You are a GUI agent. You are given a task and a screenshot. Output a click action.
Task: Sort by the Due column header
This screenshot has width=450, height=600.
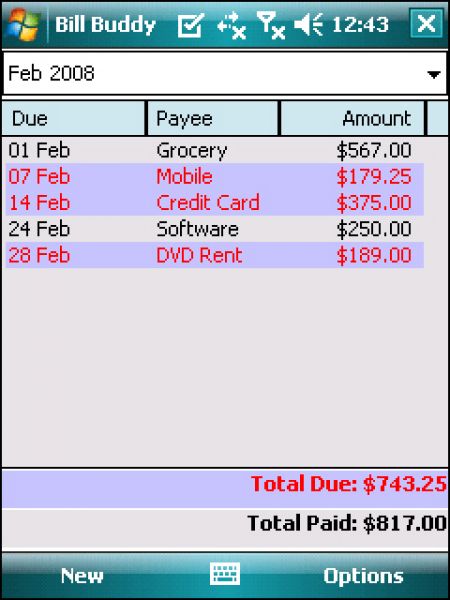[x=73, y=118]
